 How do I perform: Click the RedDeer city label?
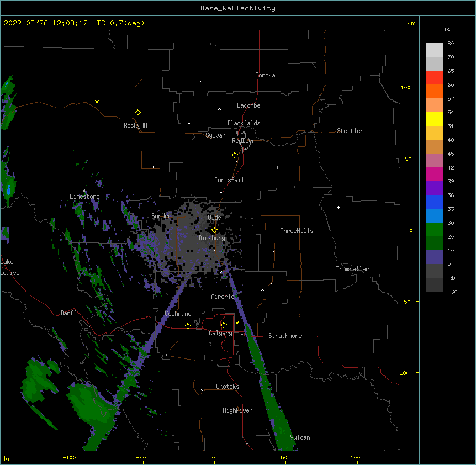(x=243, y=141)
